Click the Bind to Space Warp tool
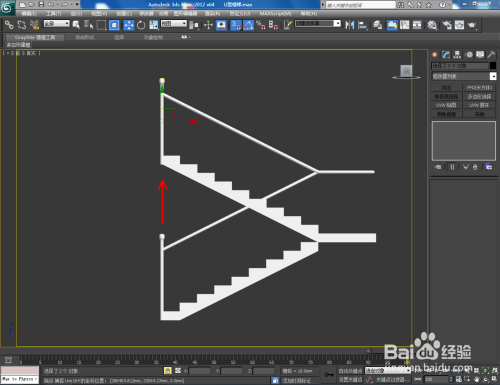Image resolution: width=500 pixels, height=385 pixels. [34, 25]
